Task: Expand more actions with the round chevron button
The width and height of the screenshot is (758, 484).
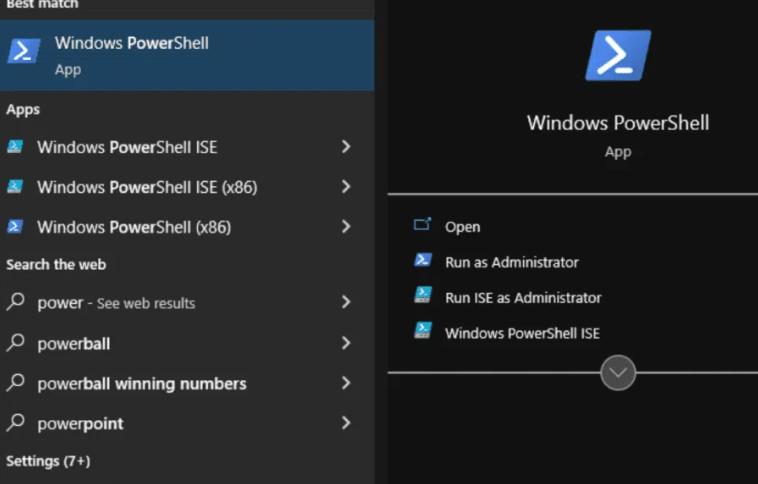Action: pyautogui.click(x=618, y=373)
